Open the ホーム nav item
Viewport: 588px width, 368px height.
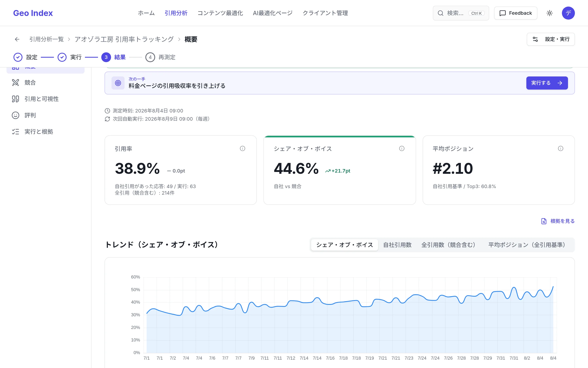(x=146, y=13)
